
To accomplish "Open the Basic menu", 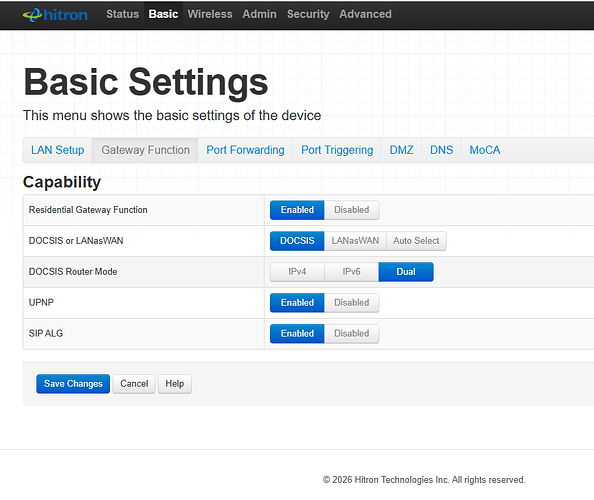I will 163,14.
